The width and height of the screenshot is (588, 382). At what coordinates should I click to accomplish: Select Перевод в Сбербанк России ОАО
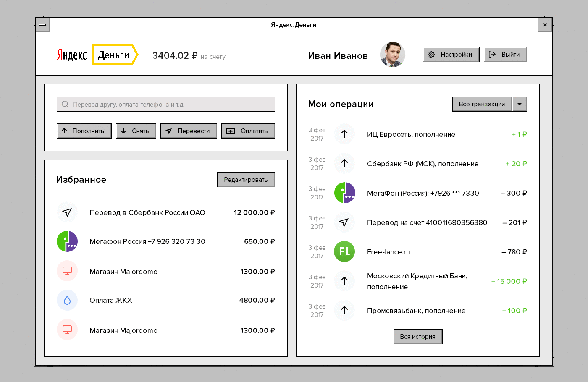[x=147, y=212]
